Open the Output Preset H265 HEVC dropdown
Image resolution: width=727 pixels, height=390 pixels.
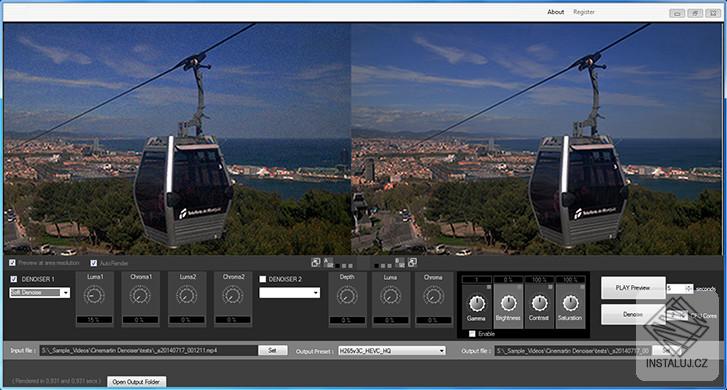(392, 351)
